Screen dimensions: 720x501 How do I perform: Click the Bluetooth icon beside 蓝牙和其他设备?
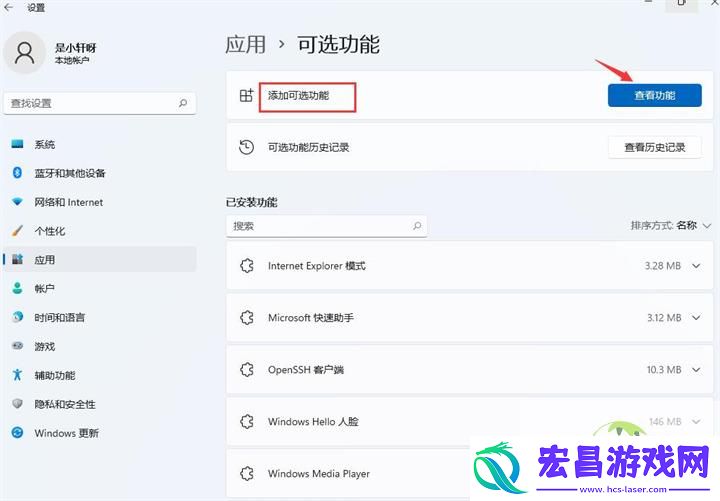coord(17,173)
